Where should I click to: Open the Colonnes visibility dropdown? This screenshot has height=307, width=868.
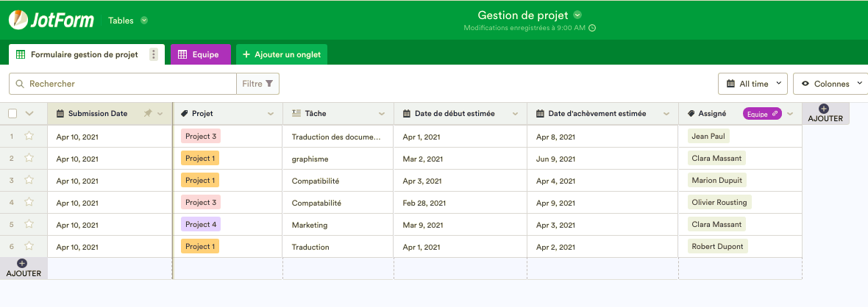(x=830, y=84)
